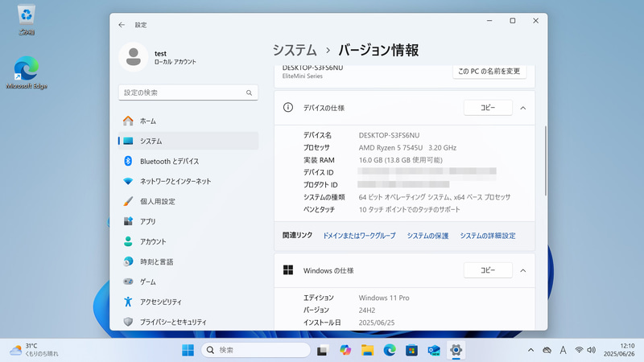Viewport: 644px width, 362px height.
Task: Open the clock and date 12:10
Action: click(619, 350)
